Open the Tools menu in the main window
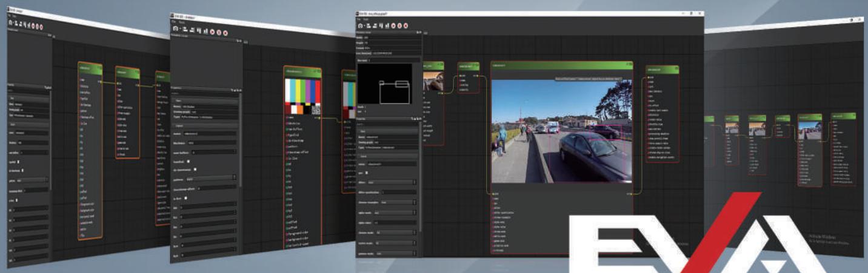 [x=366, y=19]
